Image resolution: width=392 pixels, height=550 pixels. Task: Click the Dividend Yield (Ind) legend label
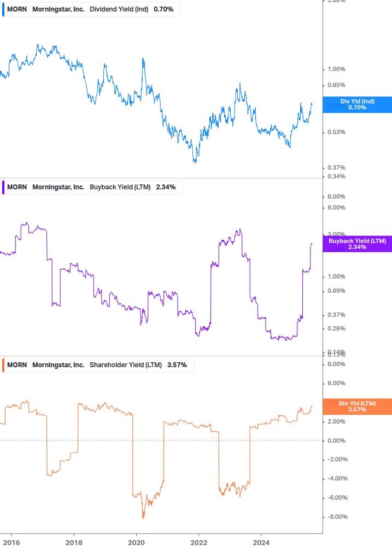pos(119,9)
